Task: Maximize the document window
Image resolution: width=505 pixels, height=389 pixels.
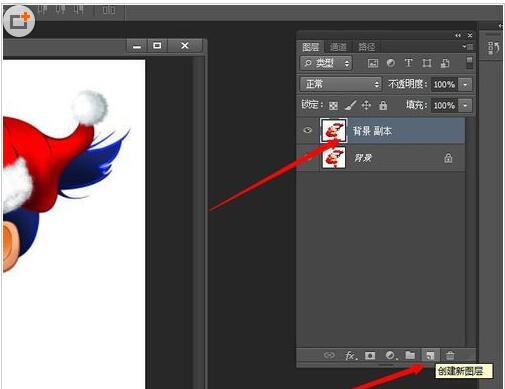Action: (157, 46)
